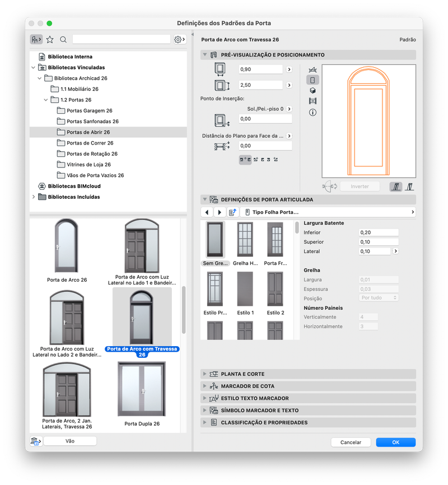The height and width of the screenshot is (485, 448).
Task: Click the parameter transfer list icon
Action: click(232, 212)
